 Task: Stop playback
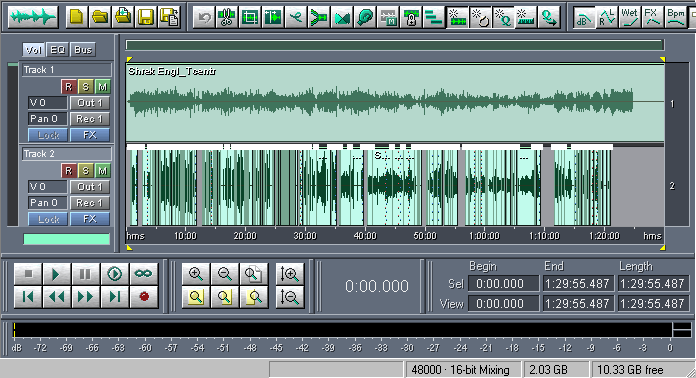click(28, 274)
